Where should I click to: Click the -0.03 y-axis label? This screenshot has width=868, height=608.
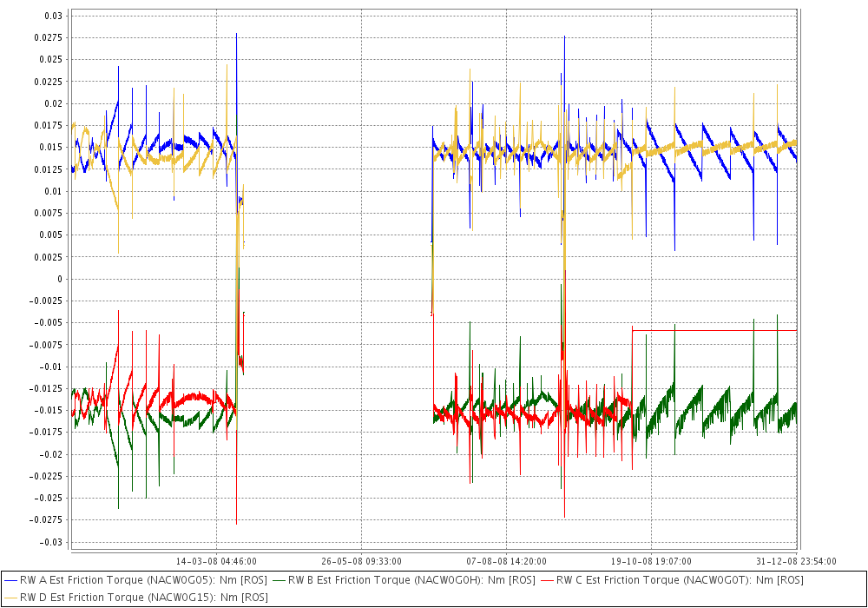[51, 542]
